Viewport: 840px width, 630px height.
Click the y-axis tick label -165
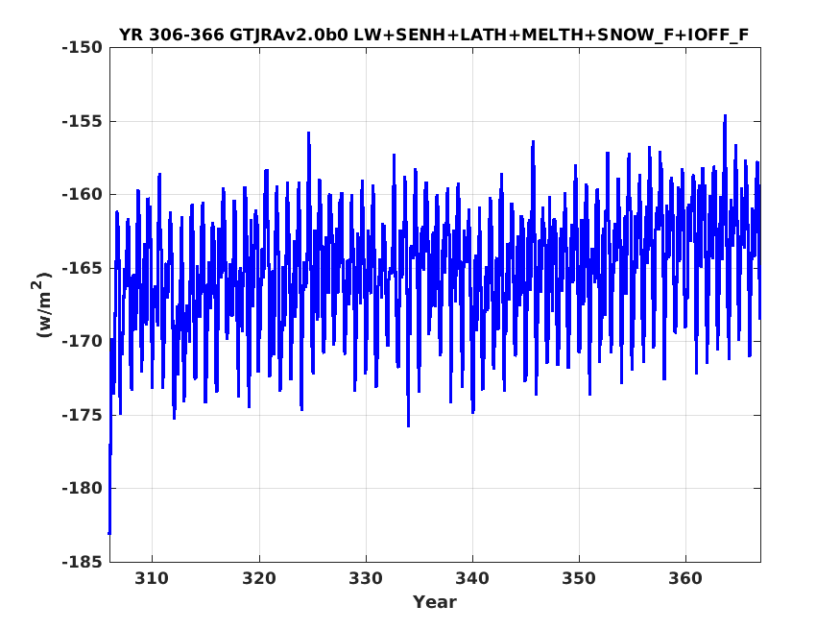(82, 268)
